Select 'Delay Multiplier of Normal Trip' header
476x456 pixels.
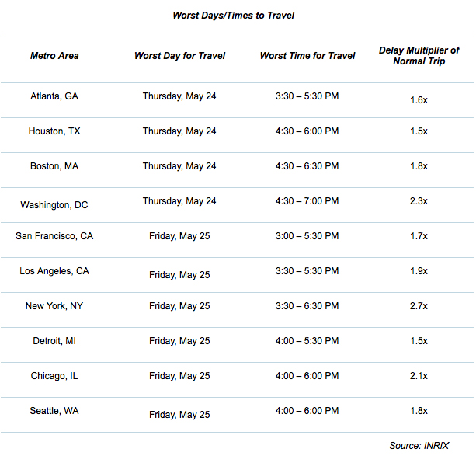click(x=419, y=56)
